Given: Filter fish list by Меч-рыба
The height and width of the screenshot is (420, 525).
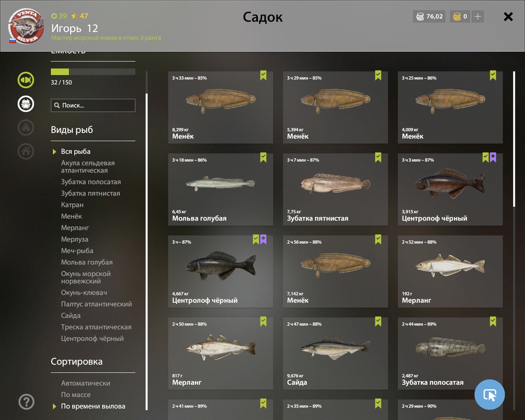Looking at the screenshot, I should point(77,251).
